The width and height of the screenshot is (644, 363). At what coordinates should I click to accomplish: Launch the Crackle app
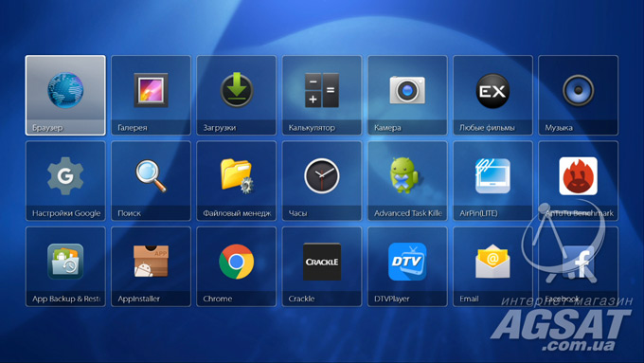pos(322,266)
